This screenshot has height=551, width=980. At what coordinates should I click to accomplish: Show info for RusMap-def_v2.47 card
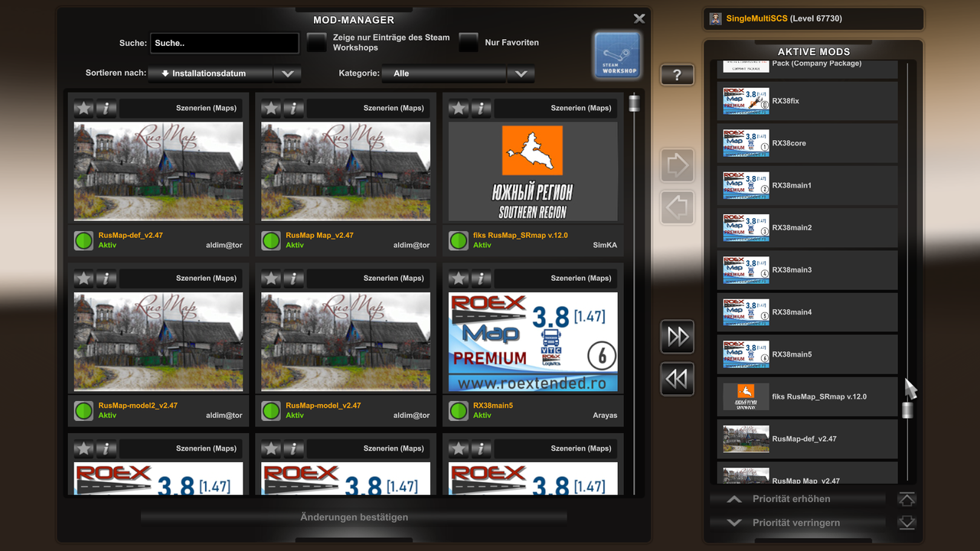(106, 108)
